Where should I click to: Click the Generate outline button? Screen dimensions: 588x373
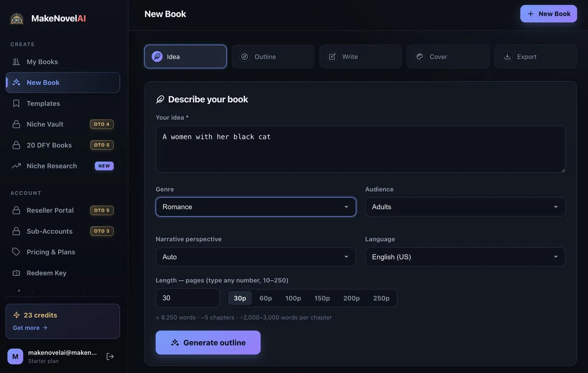coord(208,342)
